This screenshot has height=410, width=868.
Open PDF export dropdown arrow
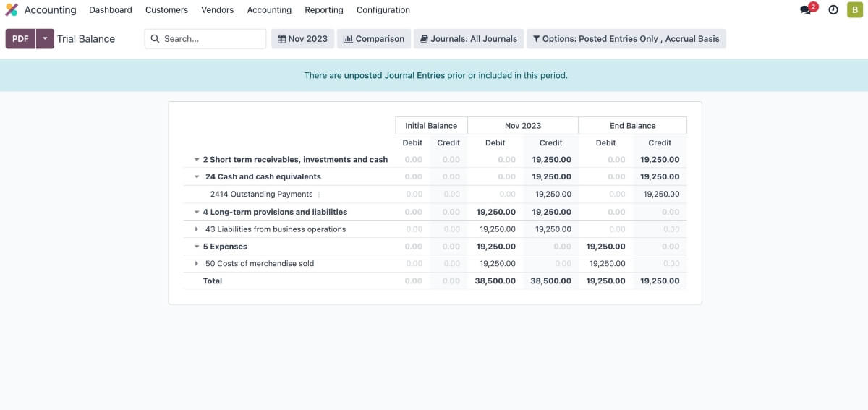click(45, 39)
